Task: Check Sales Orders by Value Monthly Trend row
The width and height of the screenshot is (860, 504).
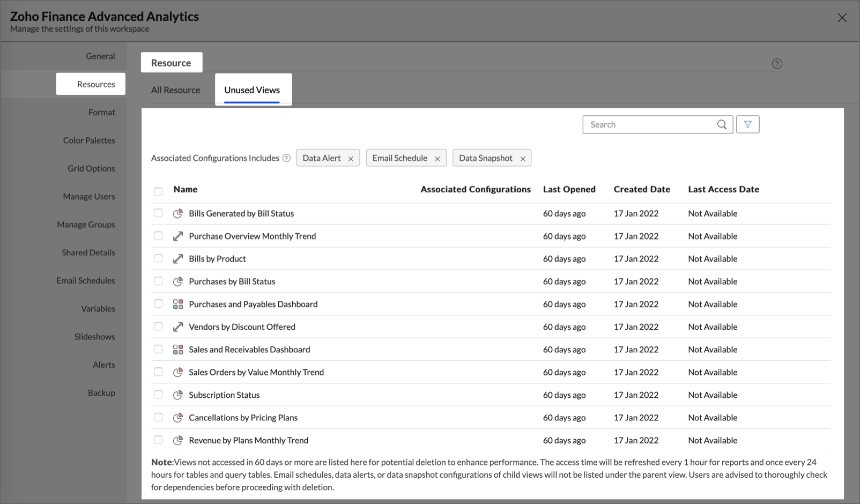Action: click(x=158, y=372)
